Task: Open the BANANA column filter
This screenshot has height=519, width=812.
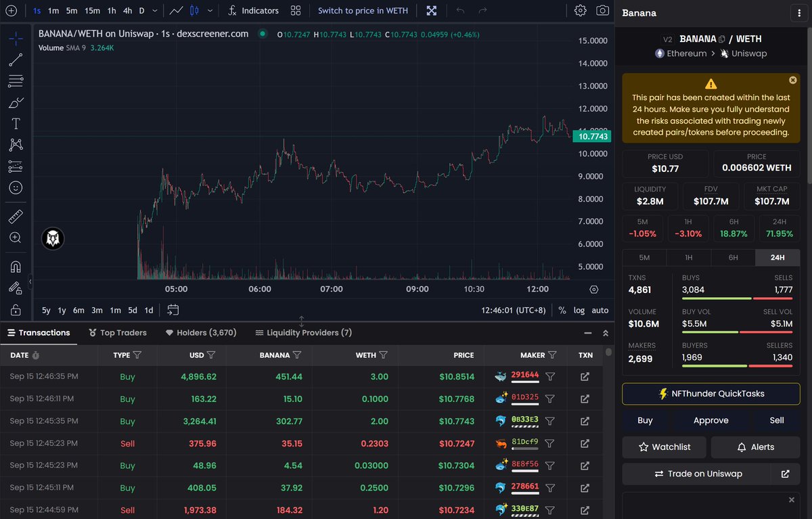Action: click(x=297, y=355)
